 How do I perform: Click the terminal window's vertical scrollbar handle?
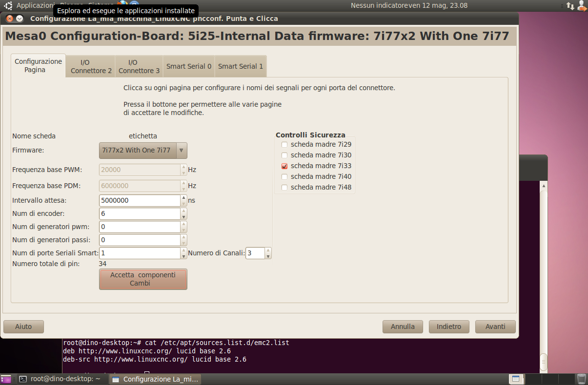[x=544, y=363]
